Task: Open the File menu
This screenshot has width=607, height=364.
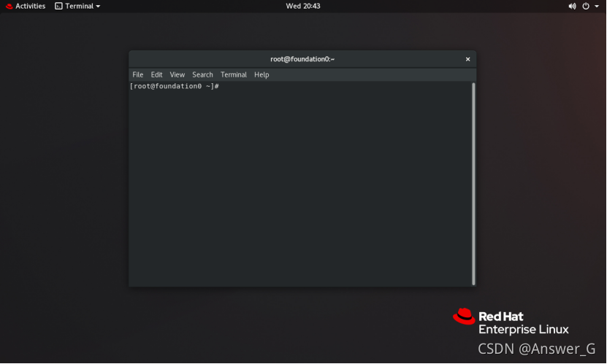Action: click(x=138, y=74)
